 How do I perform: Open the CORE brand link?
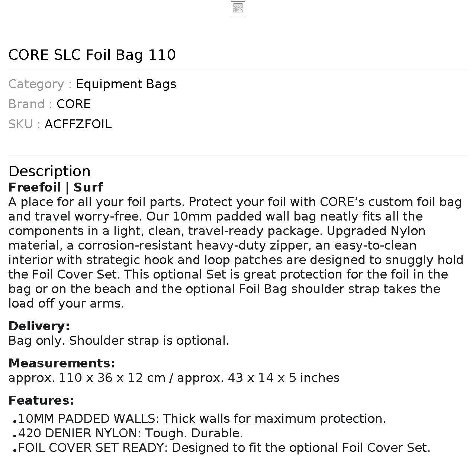point(74,104)
